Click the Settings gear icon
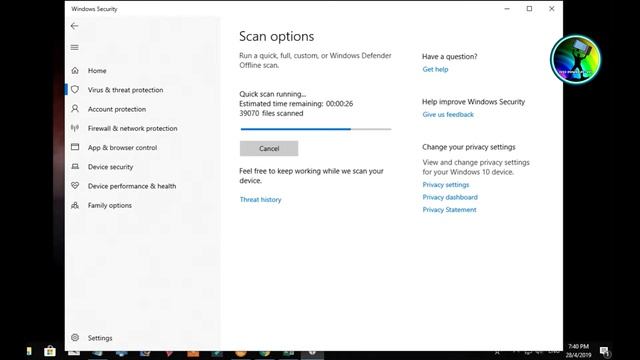 point(75,338)
